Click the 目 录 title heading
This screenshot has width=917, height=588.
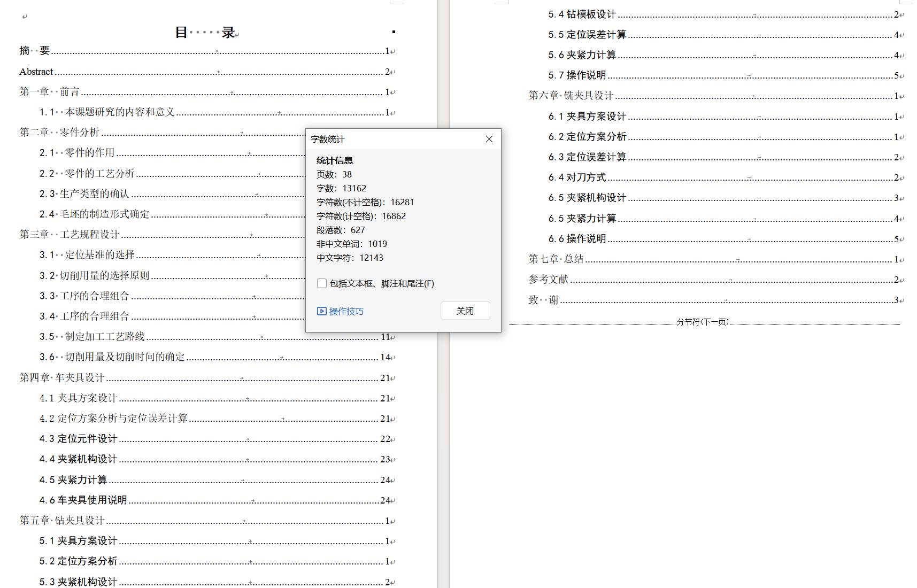coord(206,33)
